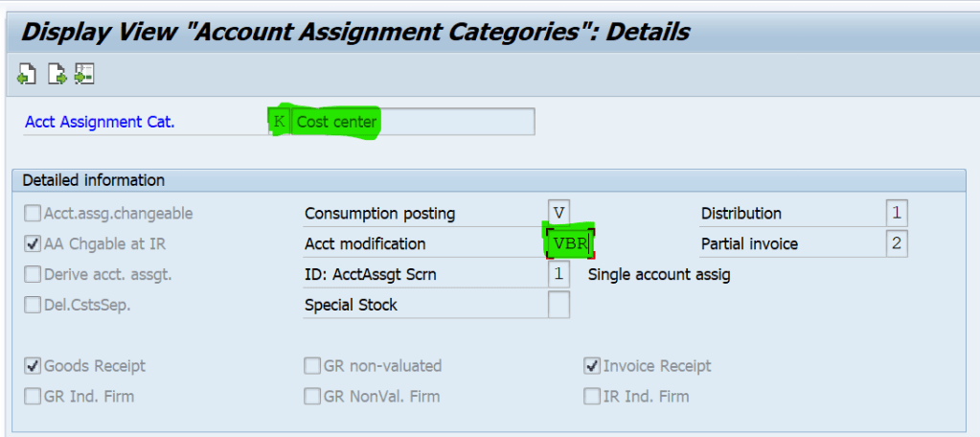Enable the Derive acct. assgt. checkbox
The image size is (980, 437).
click(x=33, y=275)
